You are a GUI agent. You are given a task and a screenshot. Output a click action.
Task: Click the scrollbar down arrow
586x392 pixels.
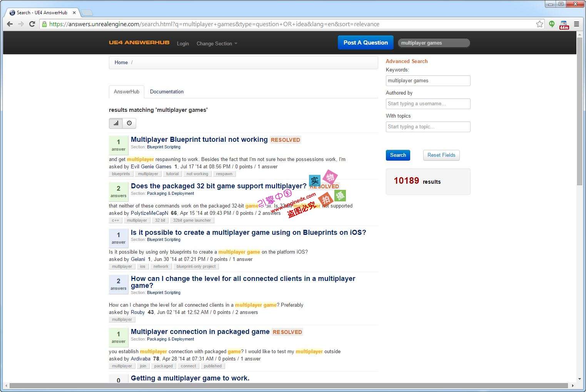pos(579,379)
